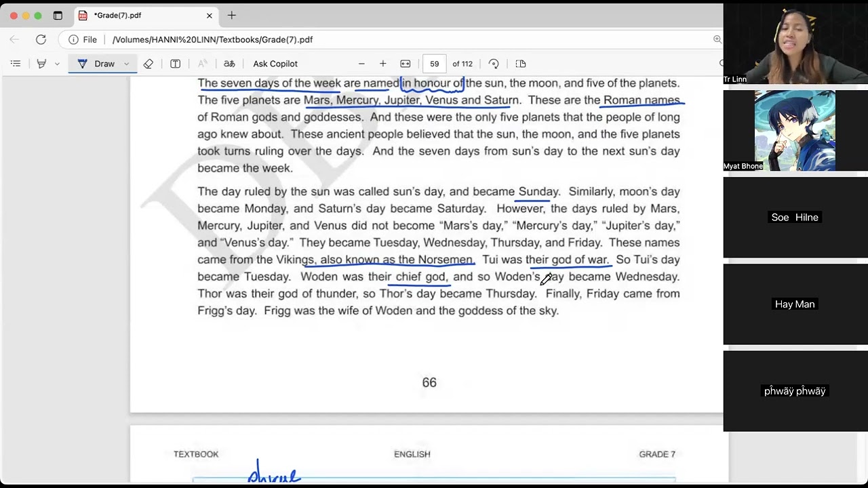The image size is (868, 488).
Task: Click the "ENGLISH" header label
Action: coord(412,454)
